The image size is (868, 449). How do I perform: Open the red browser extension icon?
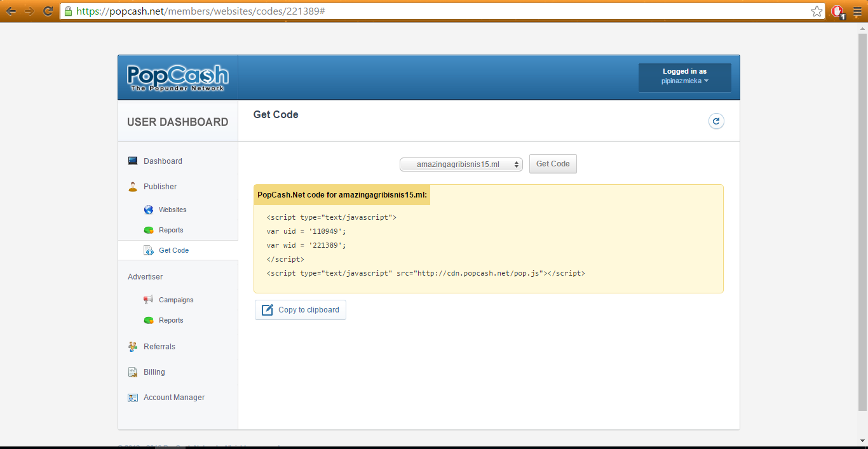(x=837, y=11)
